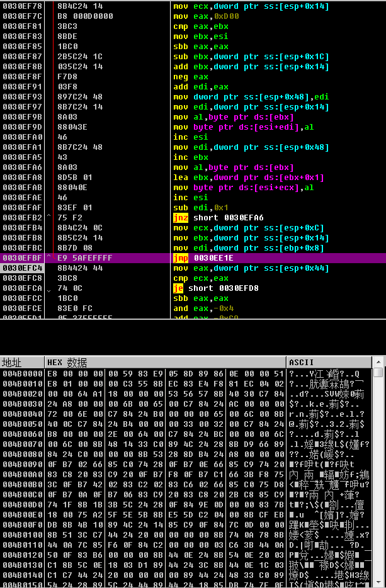Select dump row address 004B0080
The image size is (386, 588).
(x=22, y=455)
